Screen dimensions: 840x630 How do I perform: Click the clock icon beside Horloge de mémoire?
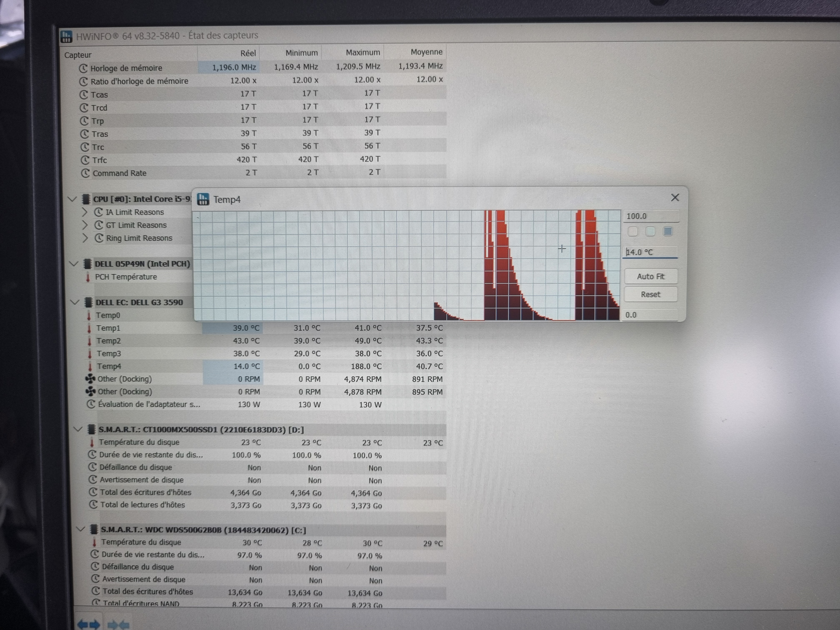(83, 68)
